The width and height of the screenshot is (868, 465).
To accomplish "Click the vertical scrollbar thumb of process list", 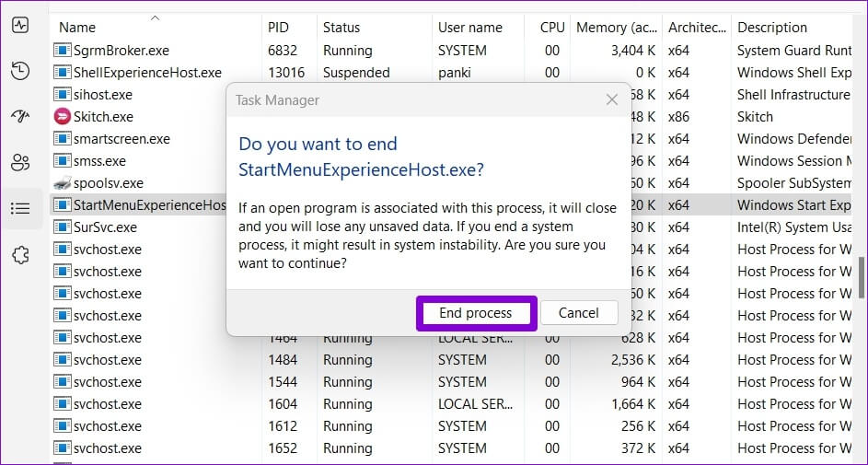I will (862, 278).
